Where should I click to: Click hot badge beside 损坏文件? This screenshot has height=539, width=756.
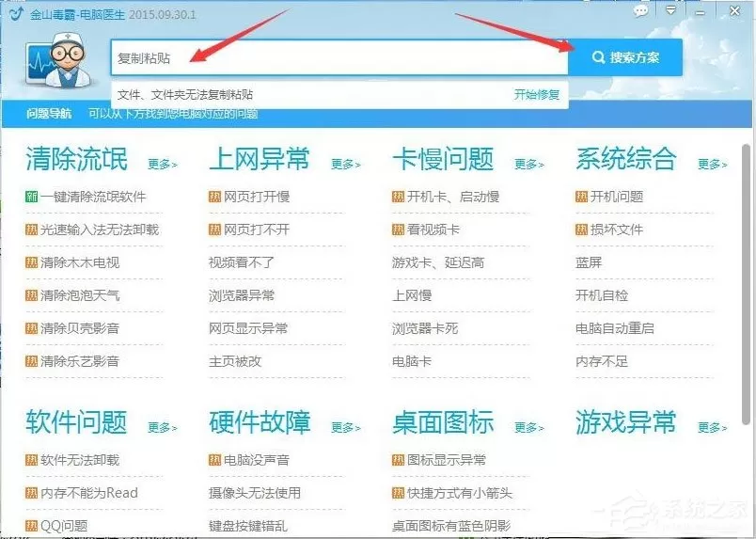pyautogui.click(x=581, y=230)
